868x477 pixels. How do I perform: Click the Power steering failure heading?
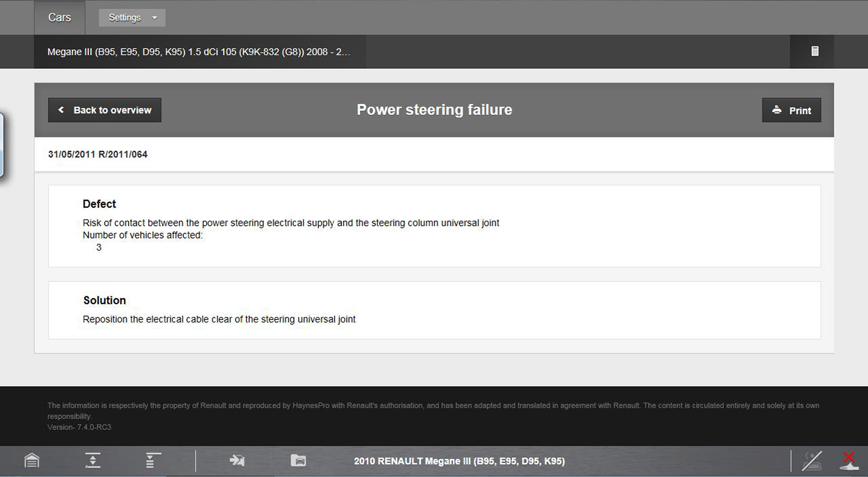point(434,110)
